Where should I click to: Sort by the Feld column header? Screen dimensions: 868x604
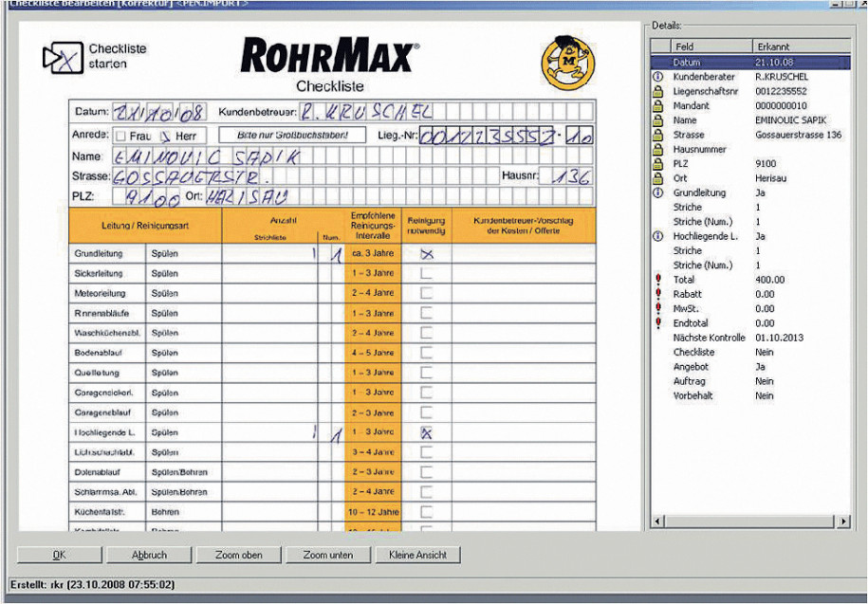click(x=711, y=46)
